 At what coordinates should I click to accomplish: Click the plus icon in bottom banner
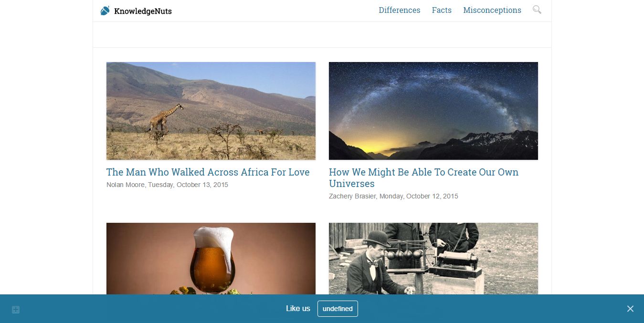click(16, 310)
